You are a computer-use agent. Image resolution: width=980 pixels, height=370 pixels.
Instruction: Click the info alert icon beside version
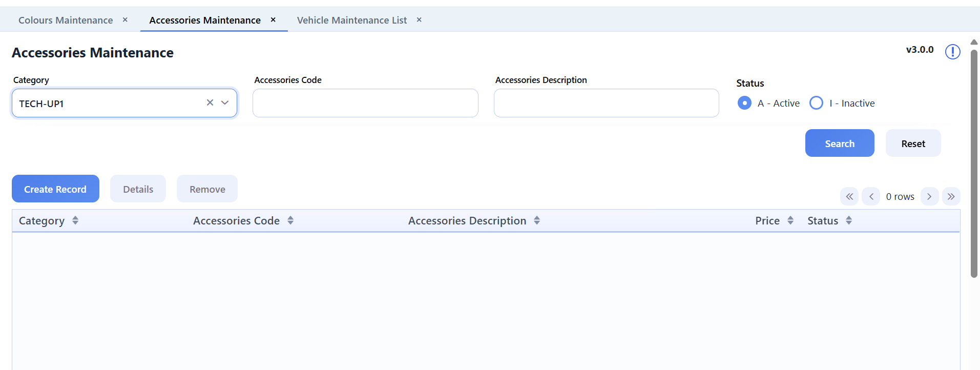pos(952,52)
